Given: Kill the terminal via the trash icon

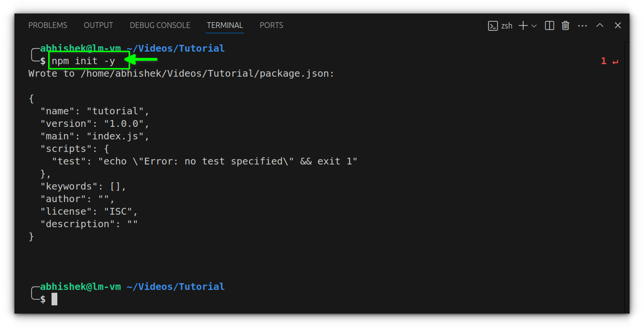Looking at the screenshot, I should pos(565,25).
